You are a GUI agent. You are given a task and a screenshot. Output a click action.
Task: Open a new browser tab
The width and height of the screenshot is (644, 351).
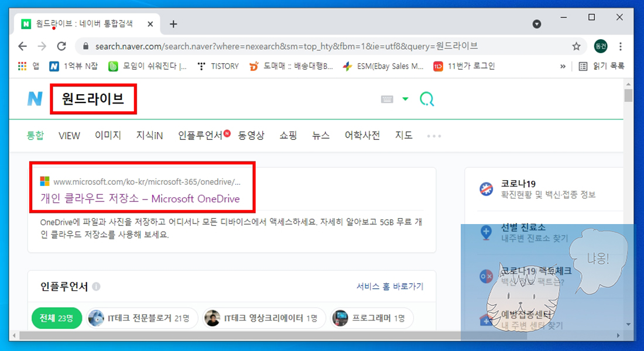pos(173,24)
